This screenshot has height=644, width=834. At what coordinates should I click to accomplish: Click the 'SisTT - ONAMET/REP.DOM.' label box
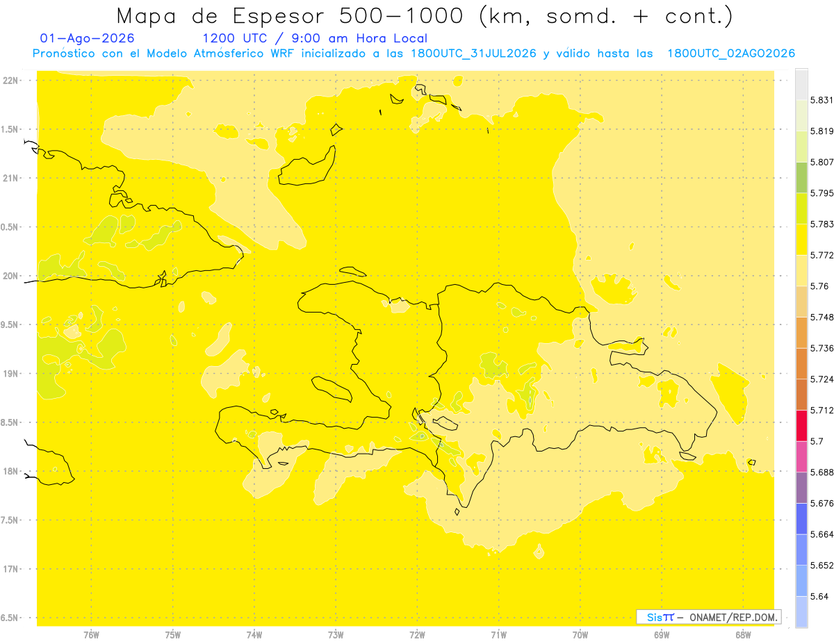tap(708, 617)
